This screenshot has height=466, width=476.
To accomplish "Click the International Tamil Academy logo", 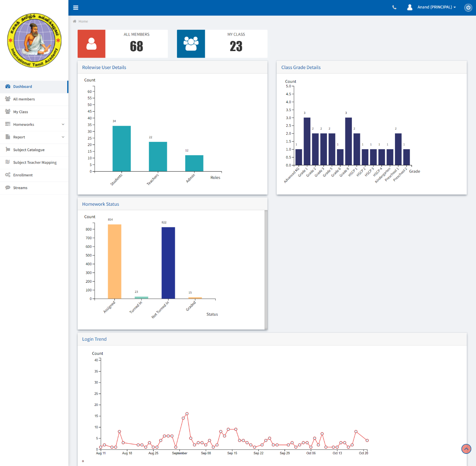I will [x=34, y=40].
